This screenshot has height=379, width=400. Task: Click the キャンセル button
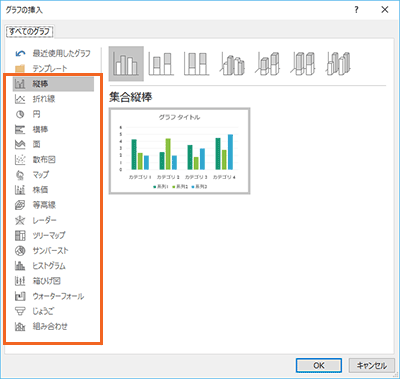tap(372, 365)
